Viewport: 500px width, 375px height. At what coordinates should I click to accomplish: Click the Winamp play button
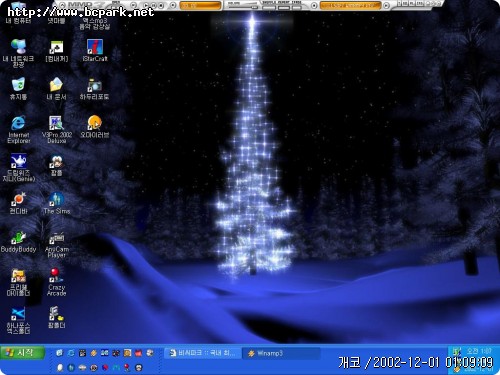[x=146, y=5]
